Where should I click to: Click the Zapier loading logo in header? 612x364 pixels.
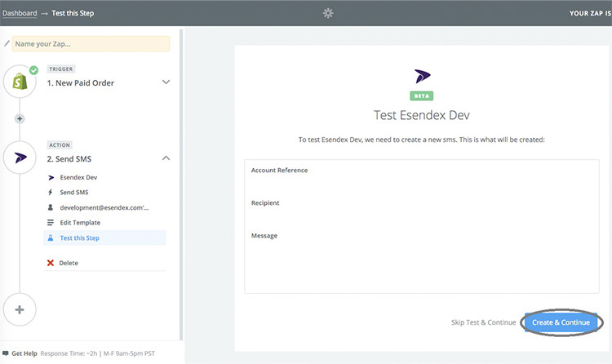click(328, 13)
